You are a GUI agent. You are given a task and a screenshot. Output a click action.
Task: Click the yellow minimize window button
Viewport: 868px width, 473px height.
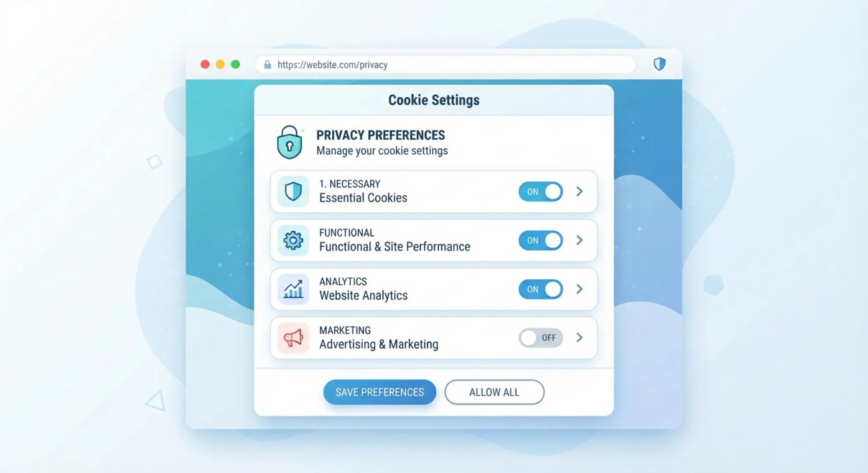(x=220, y=64)
